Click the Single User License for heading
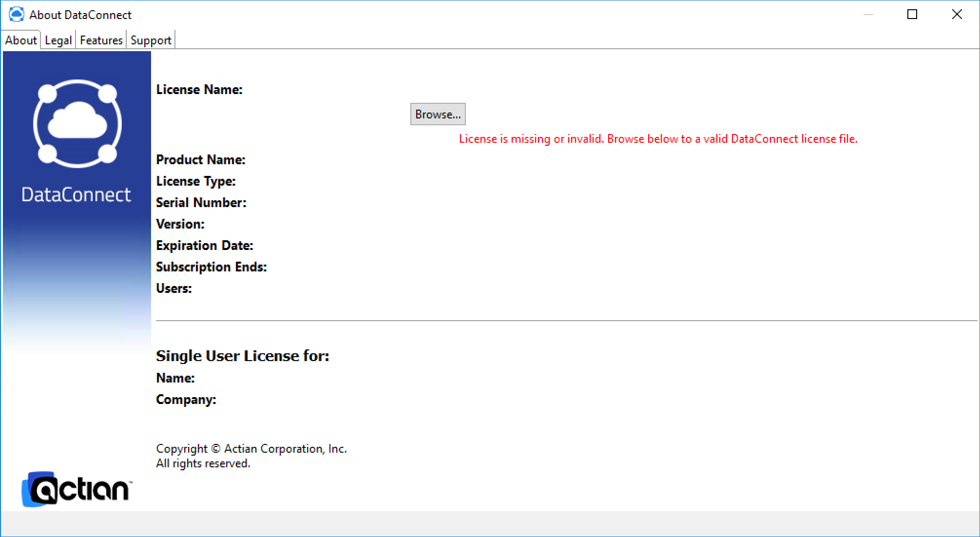The image size is (980, 537). tap(242, 356)
